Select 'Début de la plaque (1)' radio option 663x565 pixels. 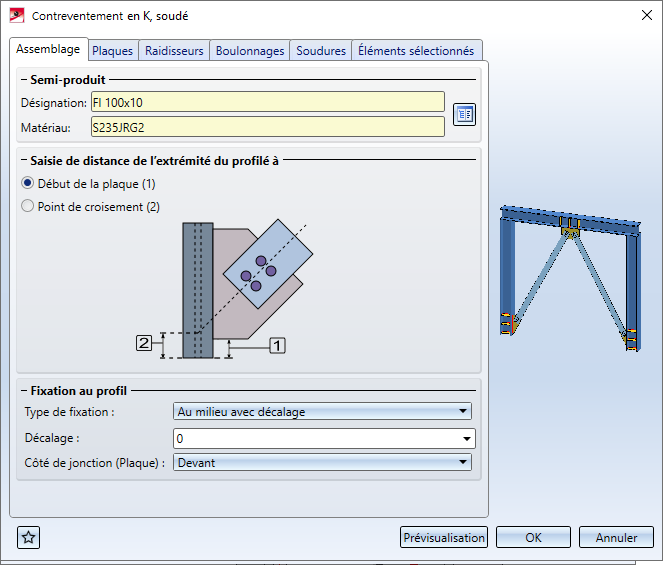tap(28, 184)
